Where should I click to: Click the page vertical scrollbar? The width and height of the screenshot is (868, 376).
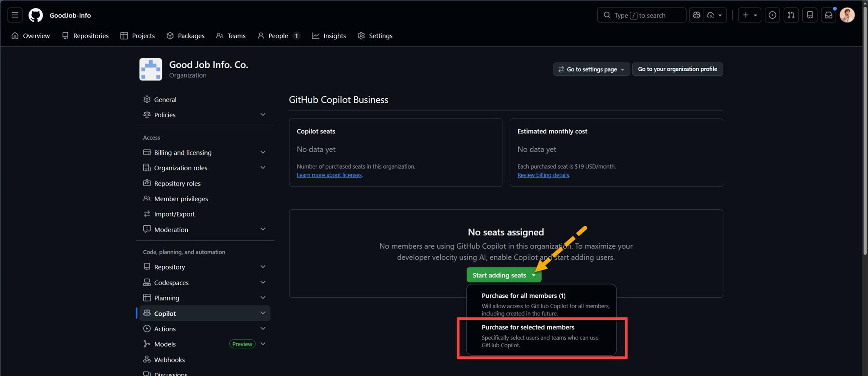coord(865,127)
